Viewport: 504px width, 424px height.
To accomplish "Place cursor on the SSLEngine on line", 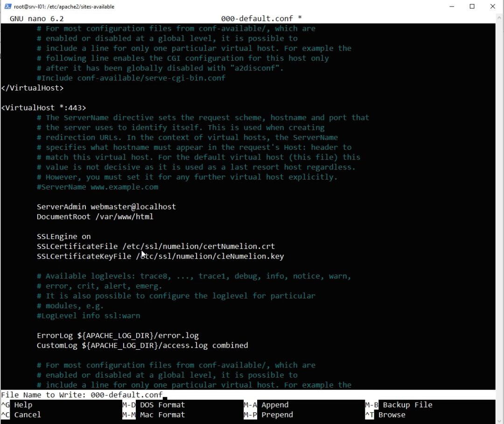I will point(64,236).
